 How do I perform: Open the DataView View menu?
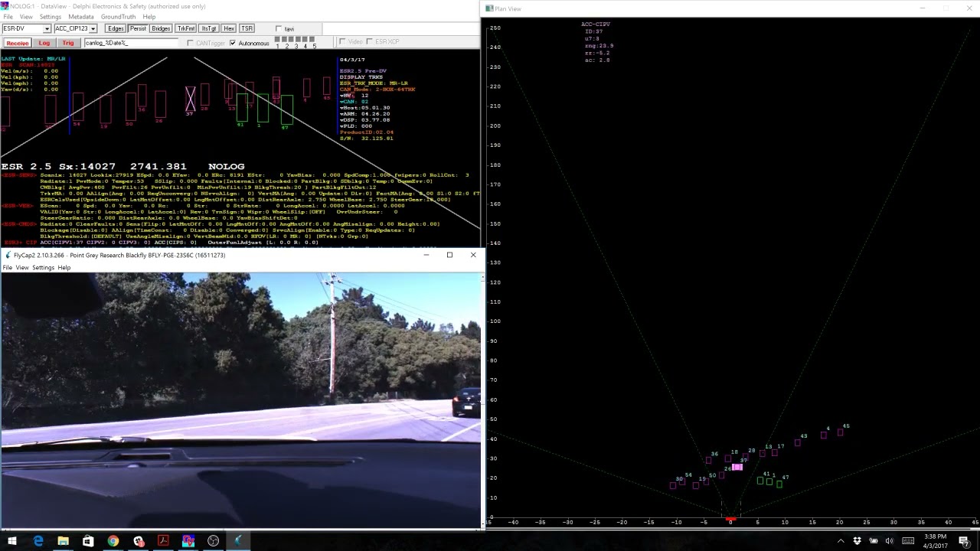click(26, 16)
